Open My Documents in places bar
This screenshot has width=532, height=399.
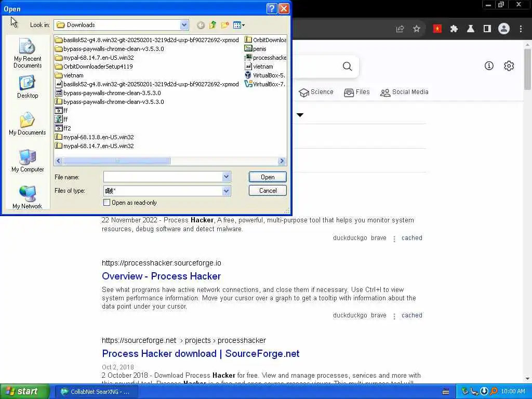click(x=28, y=124)
